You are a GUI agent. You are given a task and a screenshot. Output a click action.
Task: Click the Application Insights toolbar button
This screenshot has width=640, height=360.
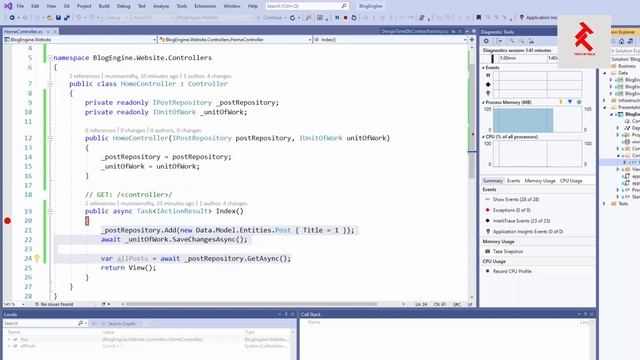click(x=538, y=18)
